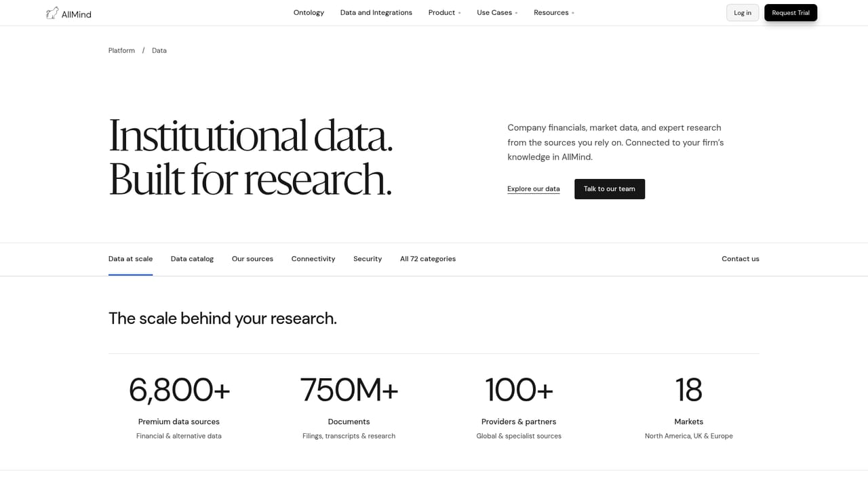Open the Our sources tab
868x488 pixels.
coord(252,259)
